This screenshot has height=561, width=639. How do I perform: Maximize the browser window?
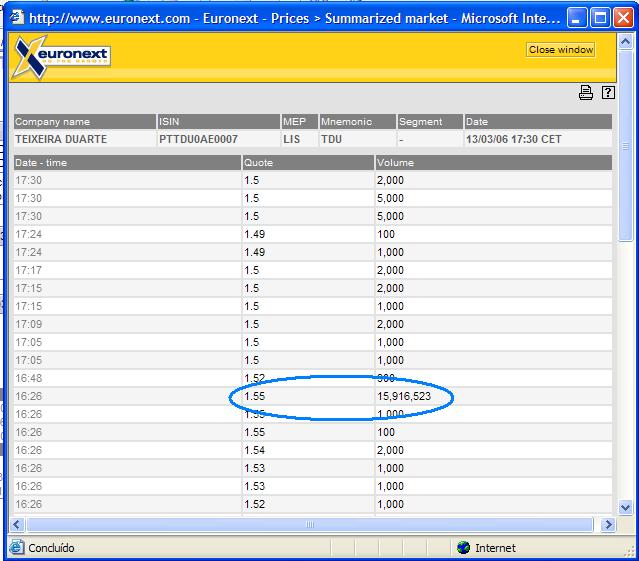601,17
